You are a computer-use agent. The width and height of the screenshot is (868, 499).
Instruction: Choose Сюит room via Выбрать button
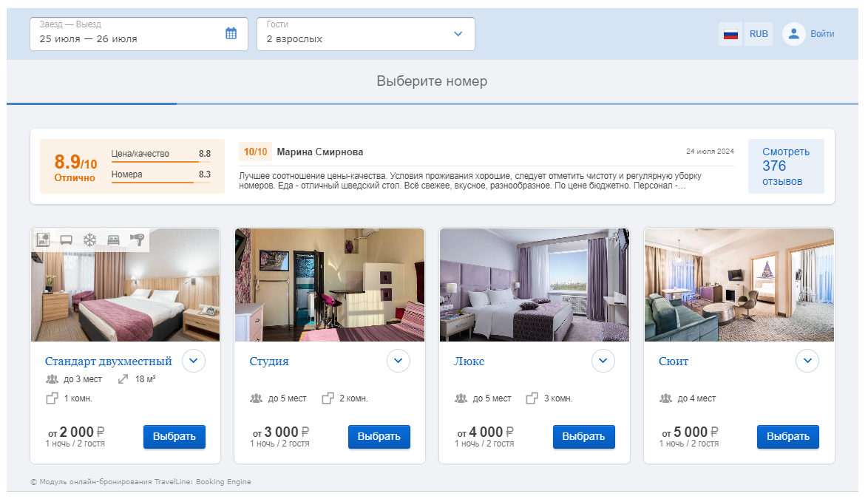[x=788, y=436]
